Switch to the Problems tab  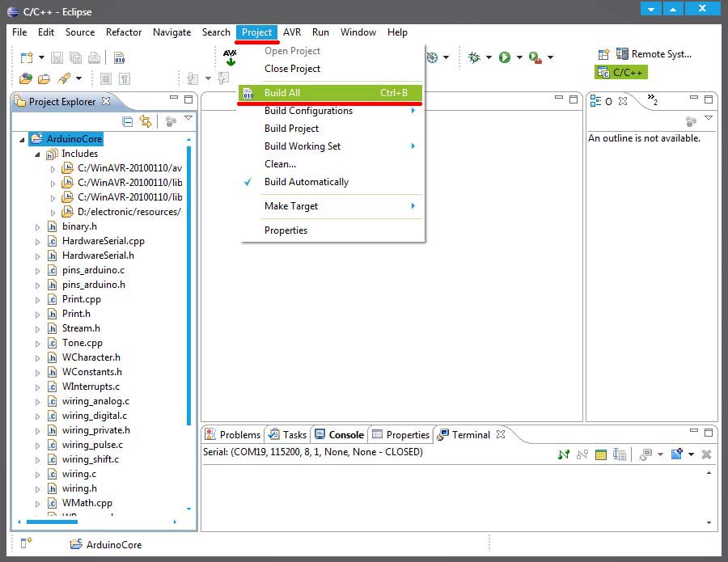coord(233,435)
